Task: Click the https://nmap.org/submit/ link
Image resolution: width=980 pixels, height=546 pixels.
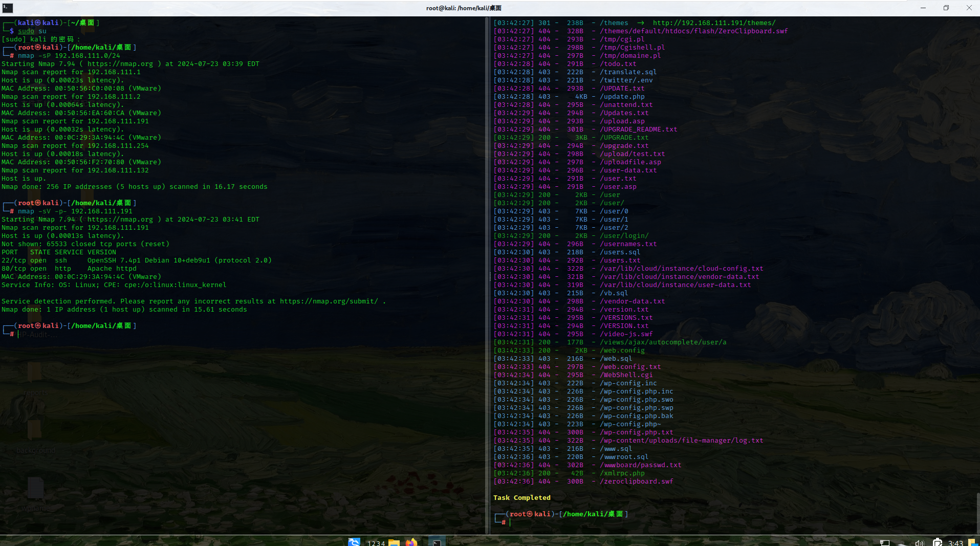Action: (x=329, y=301)
